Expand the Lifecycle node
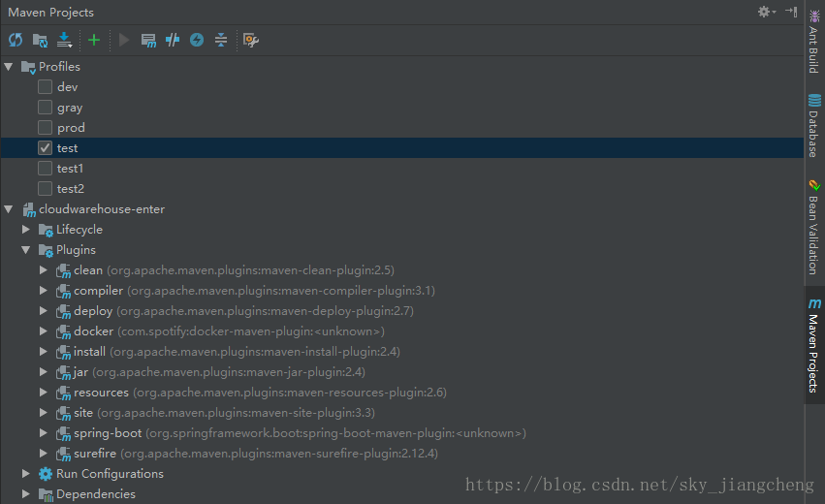 [x=26, y=230]
